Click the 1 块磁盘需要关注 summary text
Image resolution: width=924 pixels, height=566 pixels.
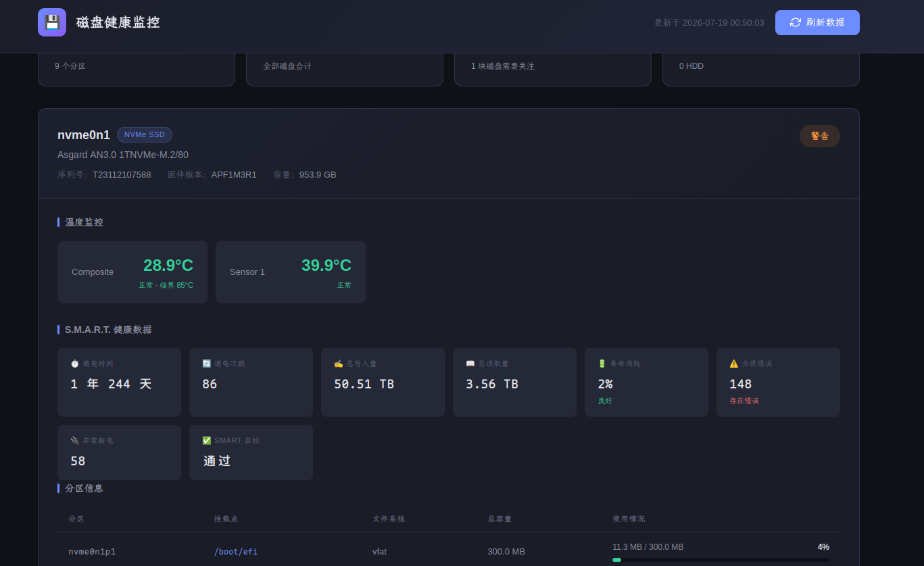coord(502,66)
